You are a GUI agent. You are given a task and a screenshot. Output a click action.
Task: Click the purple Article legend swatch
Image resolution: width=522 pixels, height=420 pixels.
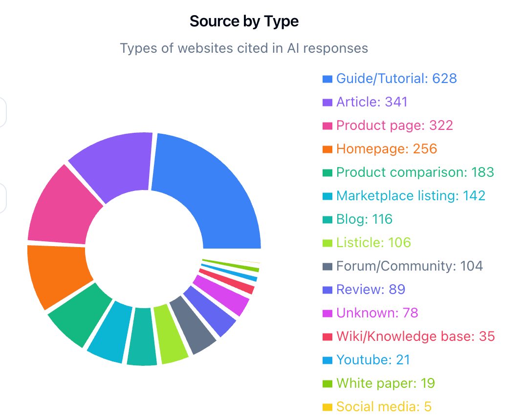(327, 102)
